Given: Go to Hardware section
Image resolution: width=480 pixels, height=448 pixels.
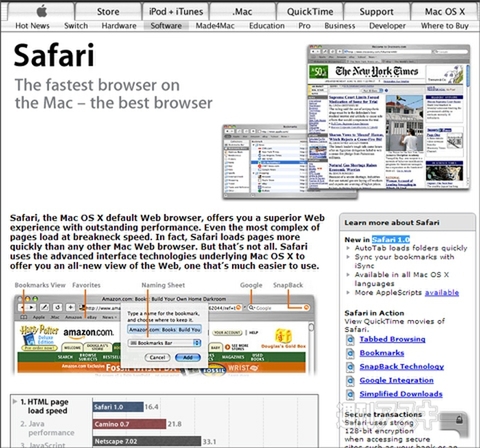Looking at the screenshot, I should (119, 26).
